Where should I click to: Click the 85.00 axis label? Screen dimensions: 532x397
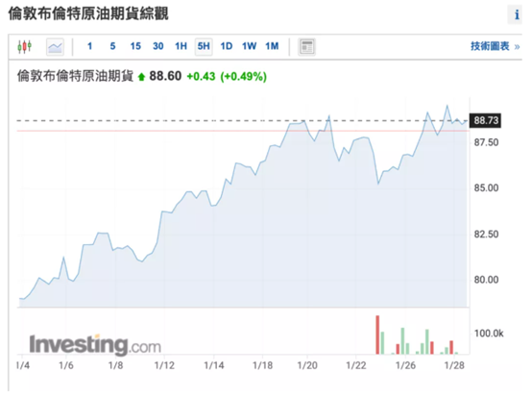486,187
